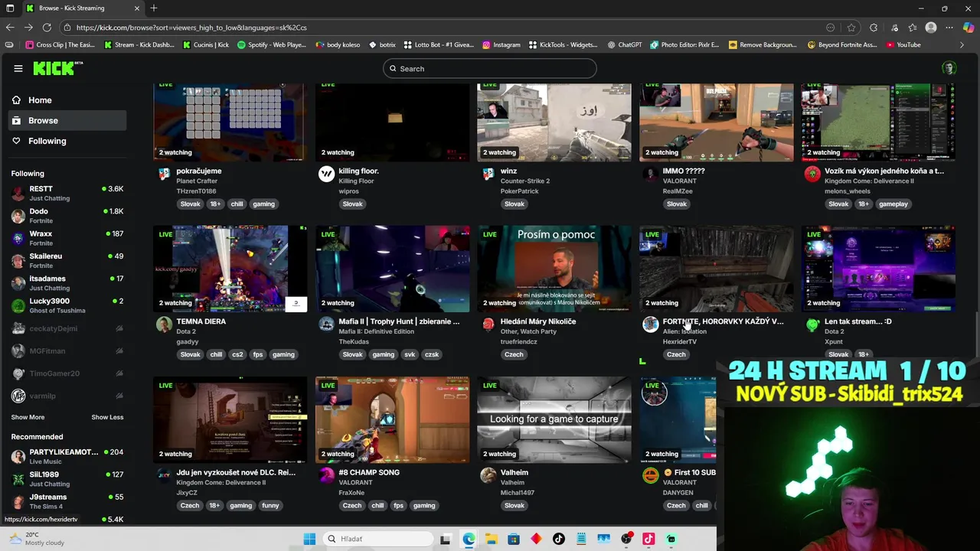The width and height of the screenshot is (980, 551).
Task: Open the Spotify Web Player bookmark
Action: [x=272, y=45]
